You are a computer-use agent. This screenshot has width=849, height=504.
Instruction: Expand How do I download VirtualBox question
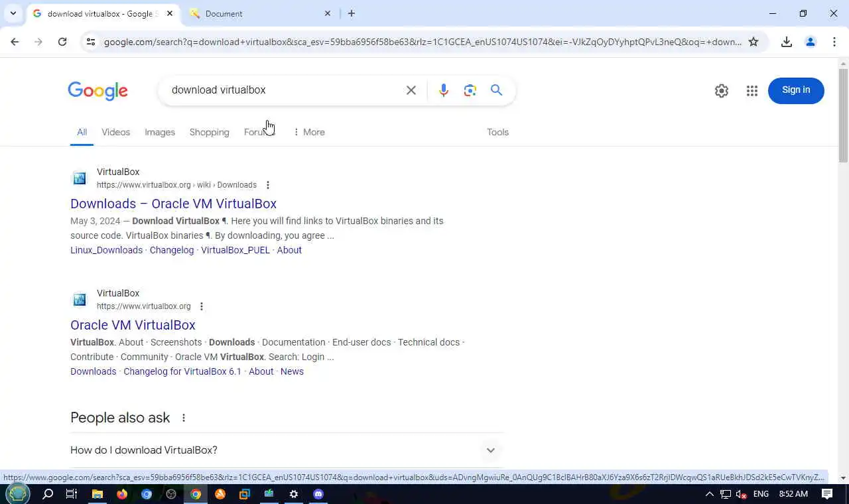(287, 450)
